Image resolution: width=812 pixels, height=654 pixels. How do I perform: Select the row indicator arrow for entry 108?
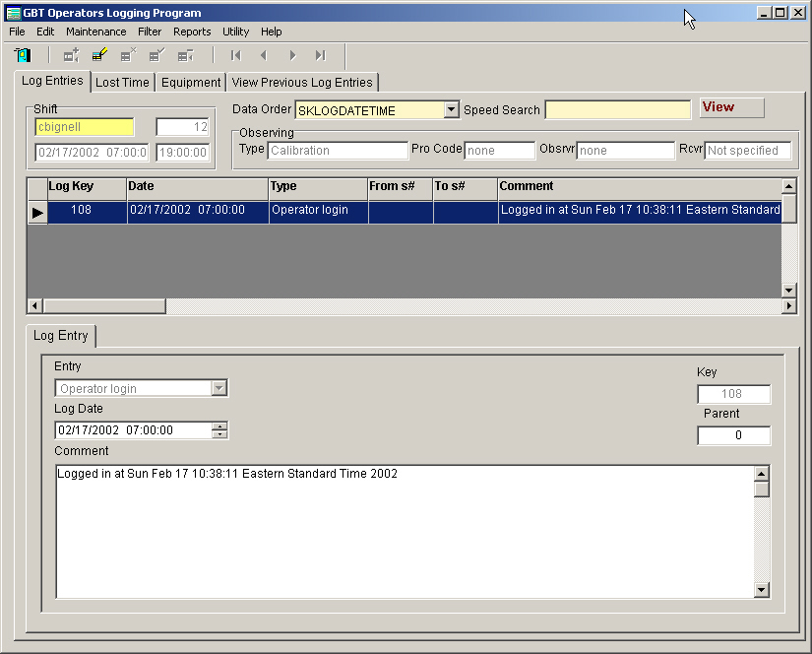(x=37, y=213)
